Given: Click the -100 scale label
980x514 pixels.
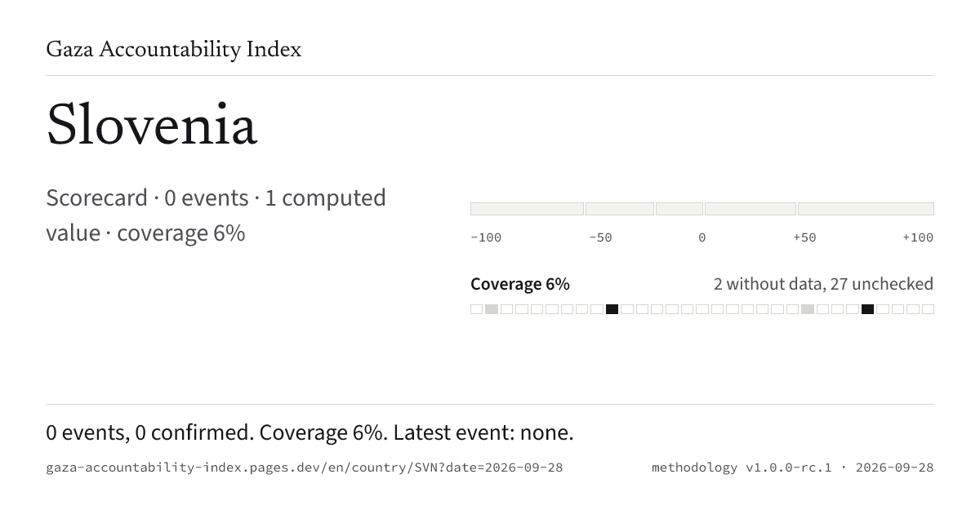Looking at the screenshot, I should (x=486, y=237).
